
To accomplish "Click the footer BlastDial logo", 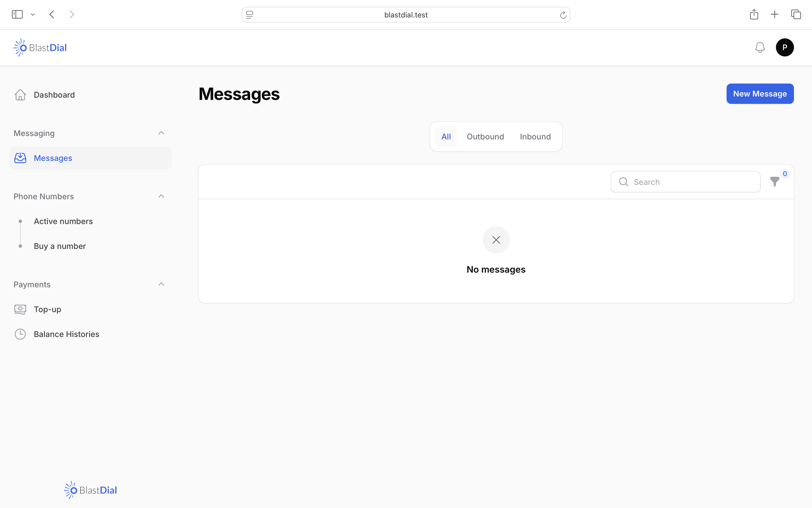I will (x=91, y=490).
